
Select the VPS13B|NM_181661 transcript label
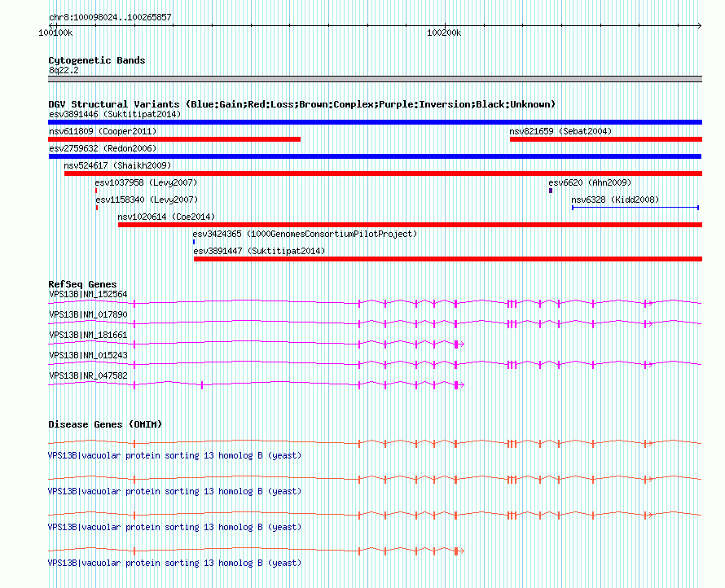click(x=88, y=335)
